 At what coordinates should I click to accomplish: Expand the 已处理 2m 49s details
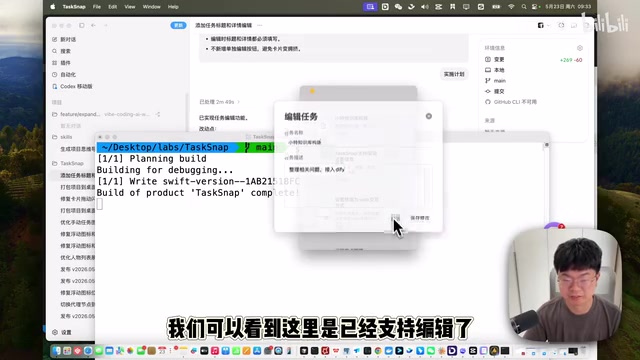[x=220, y=102]
